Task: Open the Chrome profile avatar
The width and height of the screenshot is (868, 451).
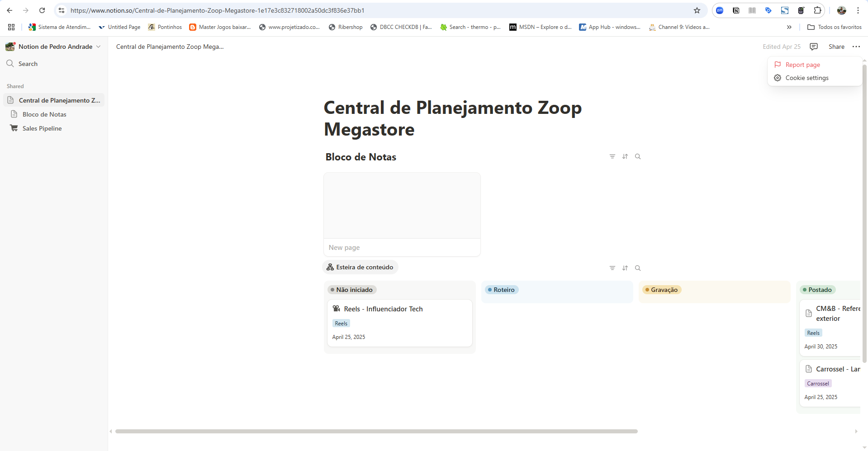Action: pos(842,10)
